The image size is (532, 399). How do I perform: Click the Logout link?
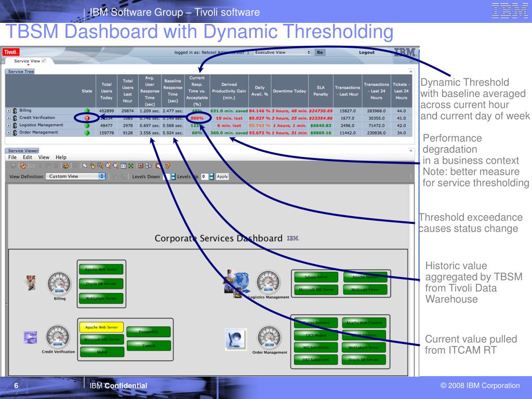[x=367, y=52]
